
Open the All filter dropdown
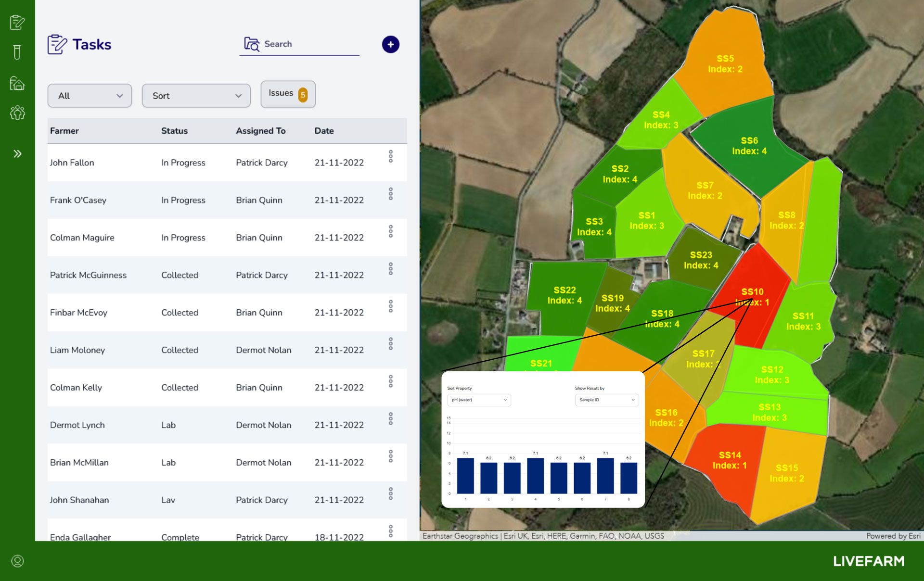[90, 96]
